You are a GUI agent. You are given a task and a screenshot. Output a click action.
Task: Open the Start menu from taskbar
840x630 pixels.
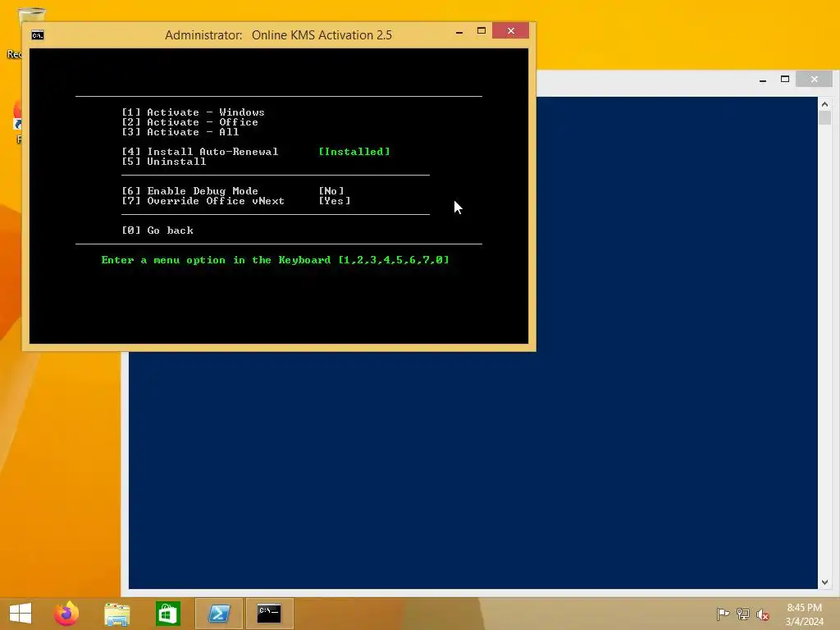coord(21,614)
